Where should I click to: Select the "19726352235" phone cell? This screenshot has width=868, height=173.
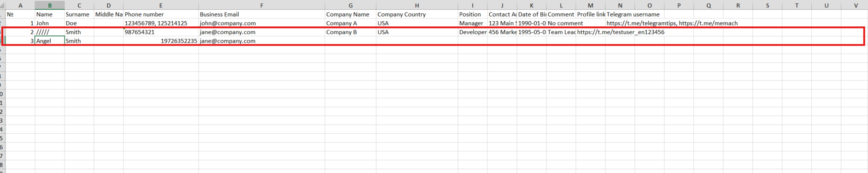(161, 41)
